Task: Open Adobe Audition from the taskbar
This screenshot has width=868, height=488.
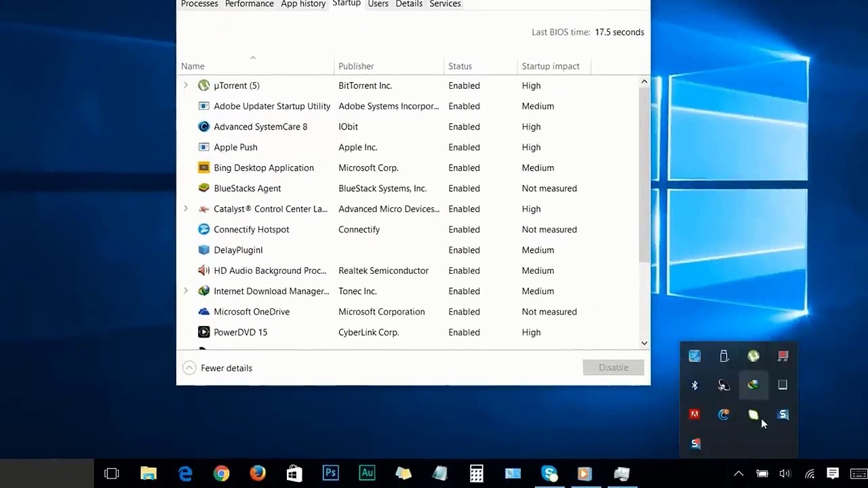Action: tap(367, 473)
